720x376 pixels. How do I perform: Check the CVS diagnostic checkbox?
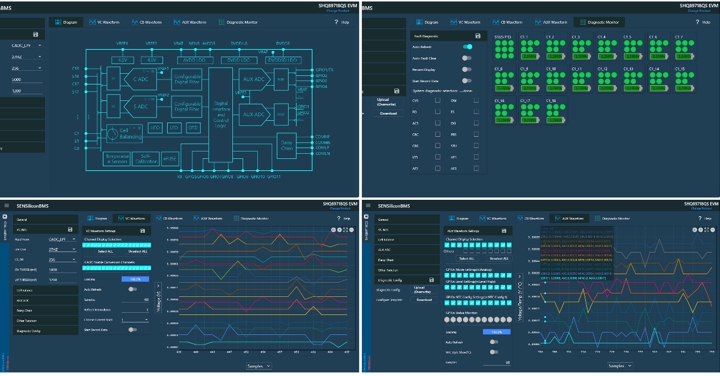tap(438, 100)
